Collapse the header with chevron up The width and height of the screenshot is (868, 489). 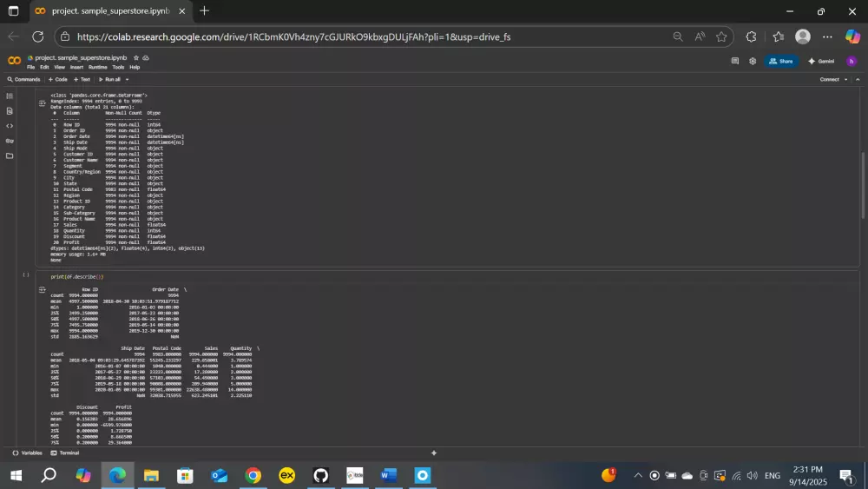pos(858,79)
